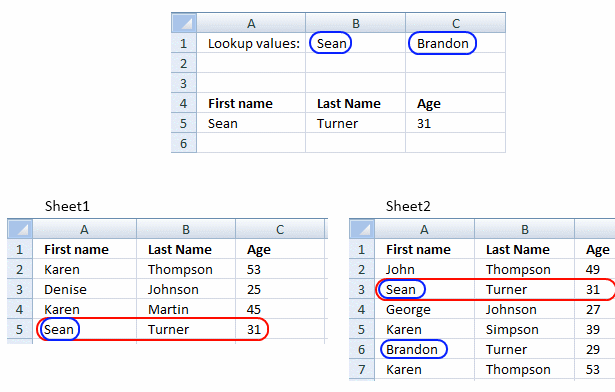Click the Martin cell in Sheet1
615x392 pixels.
186,309
